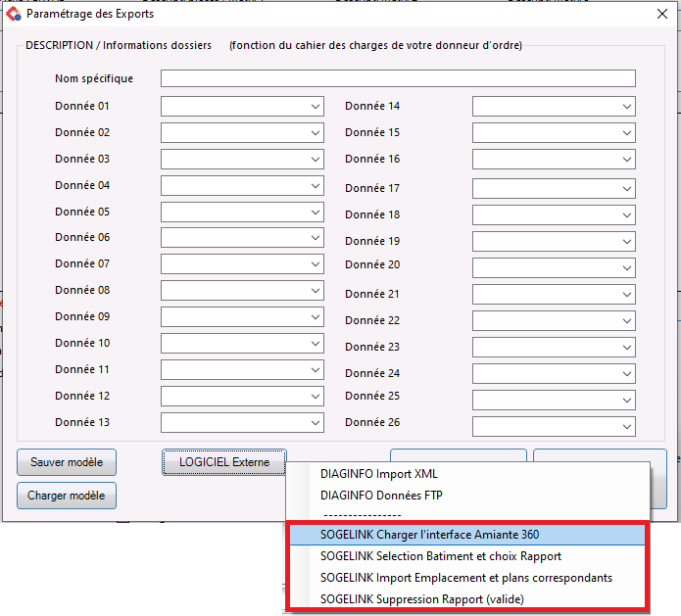Open the Donnée 19 dropdown

[554, 242]
